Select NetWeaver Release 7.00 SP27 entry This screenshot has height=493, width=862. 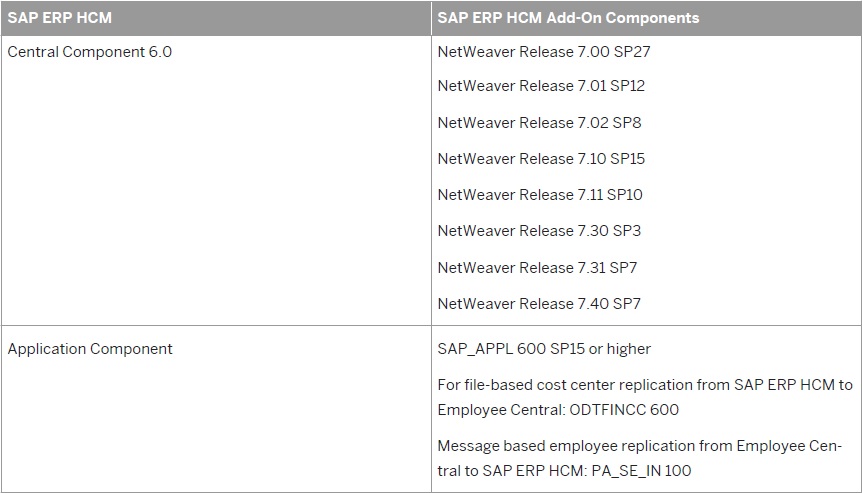544,52
